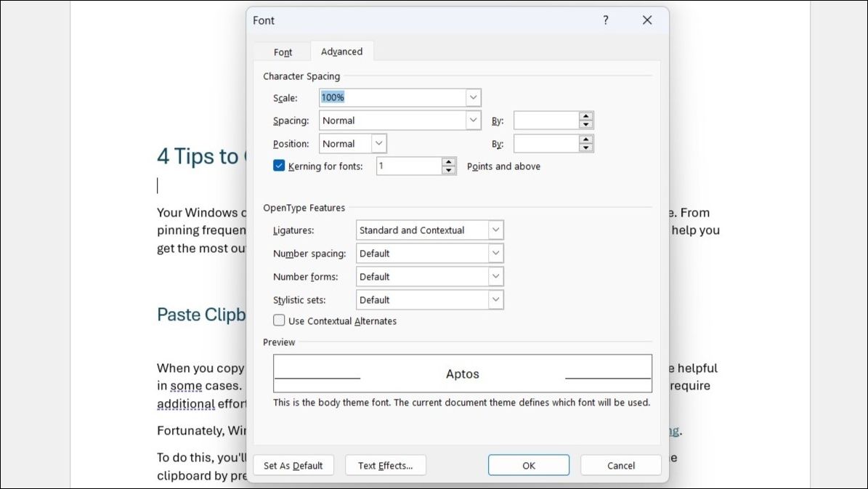Switch to the Font tab
868x489 pixels.
click(x=283, y=52)
